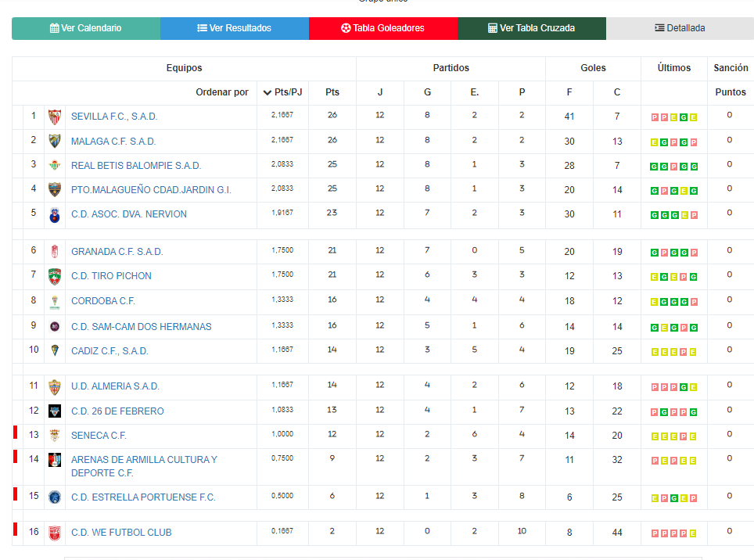
Task: Click the last result badge in Seneca C.F. row
Action: click(x=693, y=436)
